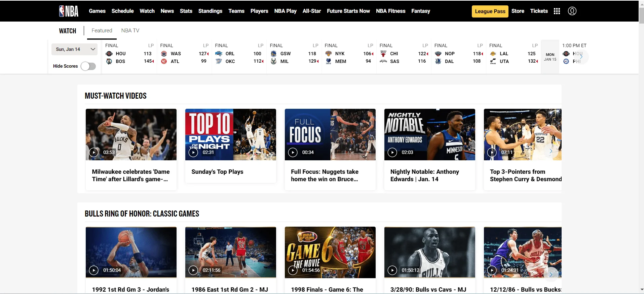The image size is (644, 294).
Task: Open the Players menu
Action: pos(259,11)
